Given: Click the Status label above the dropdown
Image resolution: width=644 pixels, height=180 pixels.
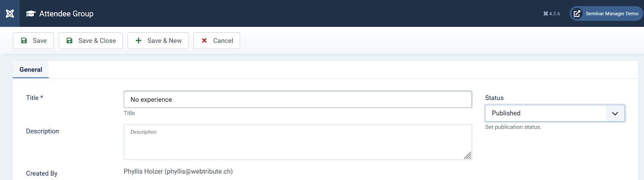Looking at the screenshot, I should coord(494,98).
